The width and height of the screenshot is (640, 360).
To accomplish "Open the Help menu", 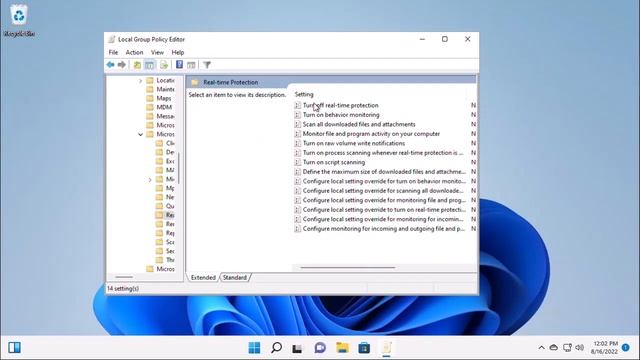I will coord(178,52).
